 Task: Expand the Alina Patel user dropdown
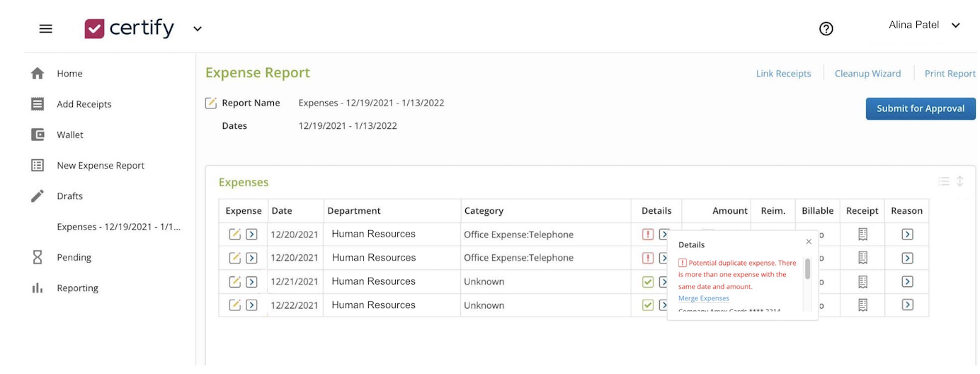pyautogui.click(x=955, y=25)
